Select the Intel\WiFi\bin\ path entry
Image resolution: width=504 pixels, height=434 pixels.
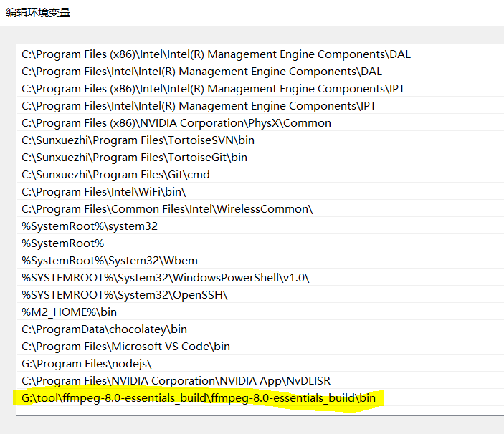click(260, 191)
